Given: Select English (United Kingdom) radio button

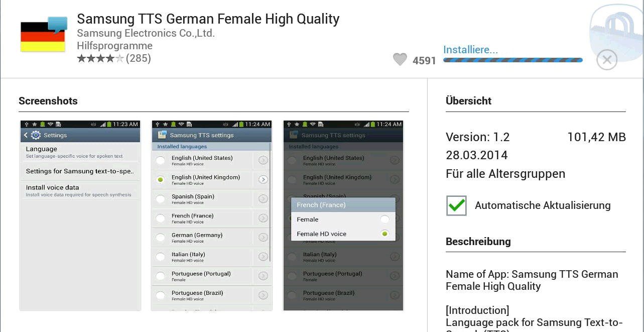Looking at the screenshot, I should [160, 180].
